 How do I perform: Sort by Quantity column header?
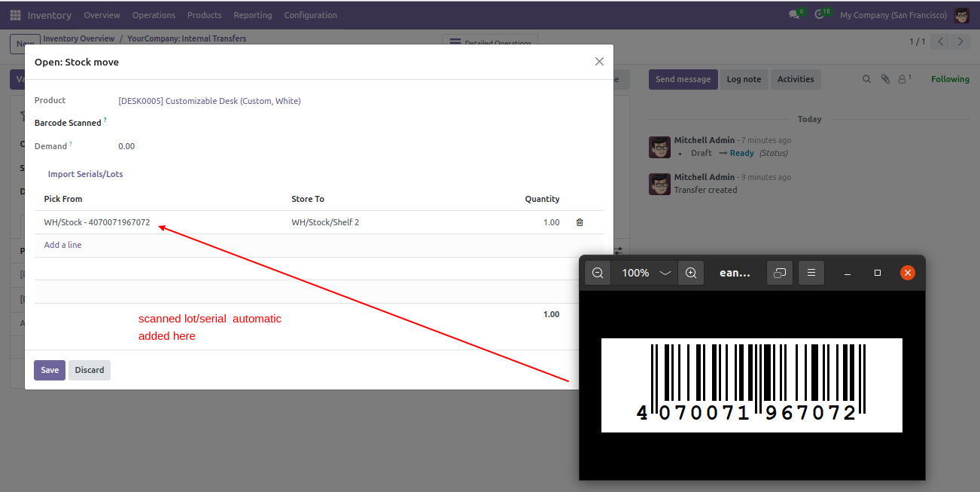pyautogui.click(x=542, y=199)
